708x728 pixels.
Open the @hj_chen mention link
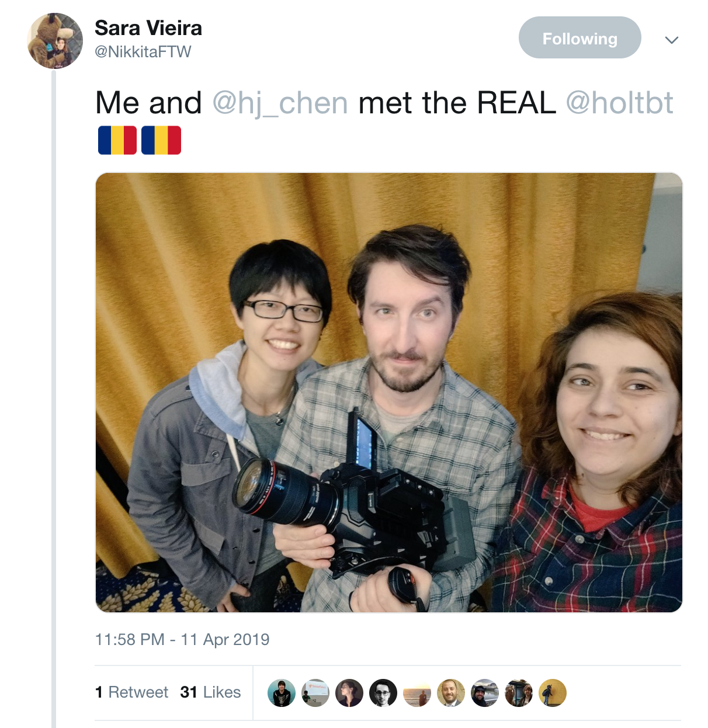(280, 103)
